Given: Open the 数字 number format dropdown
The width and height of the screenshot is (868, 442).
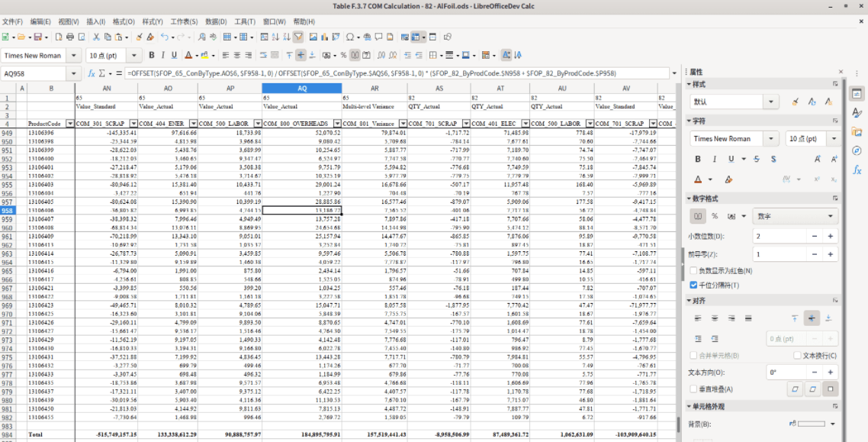Looking at the screenshot, I should point(795,216).
